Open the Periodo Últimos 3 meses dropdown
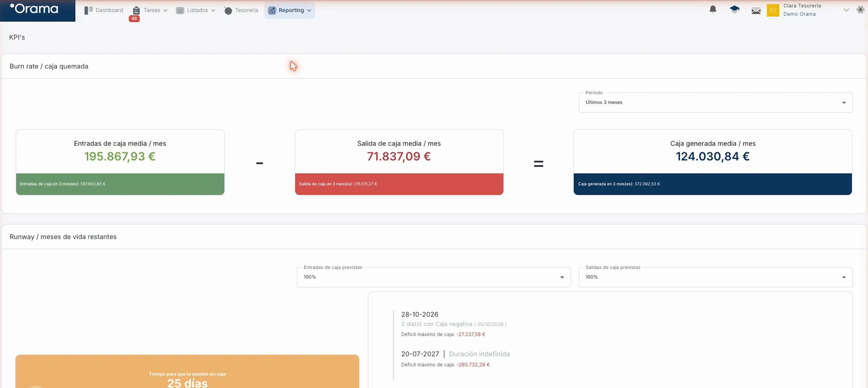Screen dimensions: 868x388 (x=715, y=102)
